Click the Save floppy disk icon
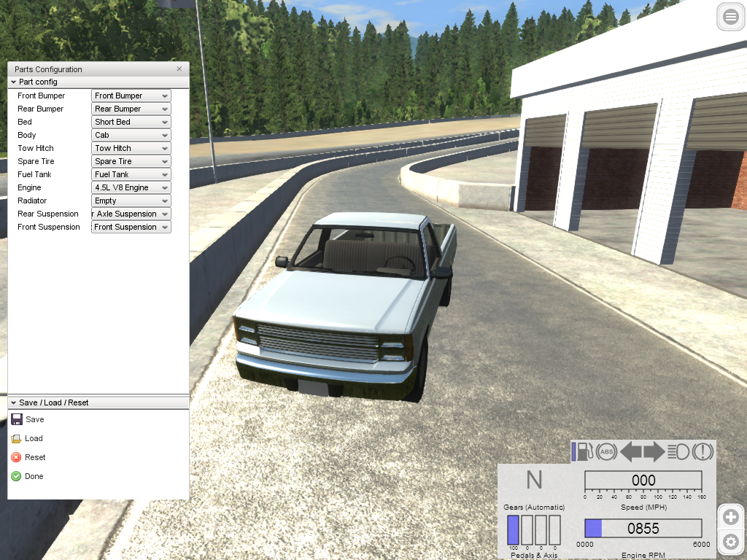Screen dimensions: 747x560 coord(17,419)
